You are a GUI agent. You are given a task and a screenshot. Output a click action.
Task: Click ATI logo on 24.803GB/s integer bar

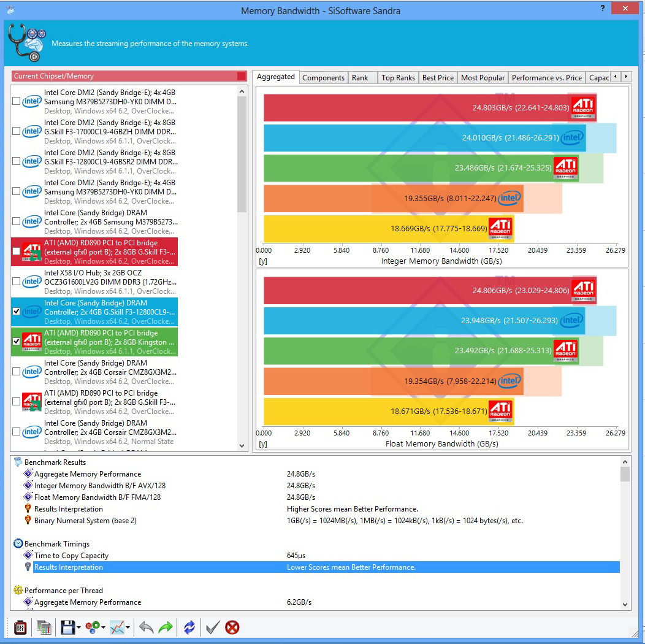click(583, 108)
